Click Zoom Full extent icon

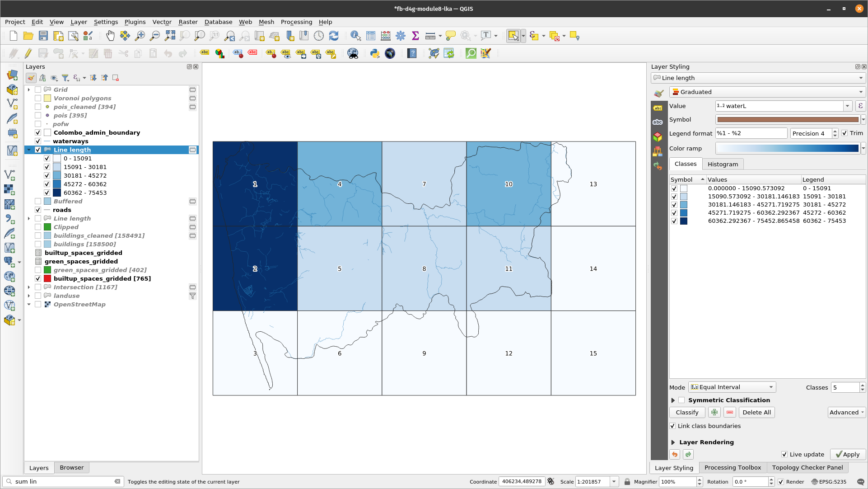coord(170,36)
